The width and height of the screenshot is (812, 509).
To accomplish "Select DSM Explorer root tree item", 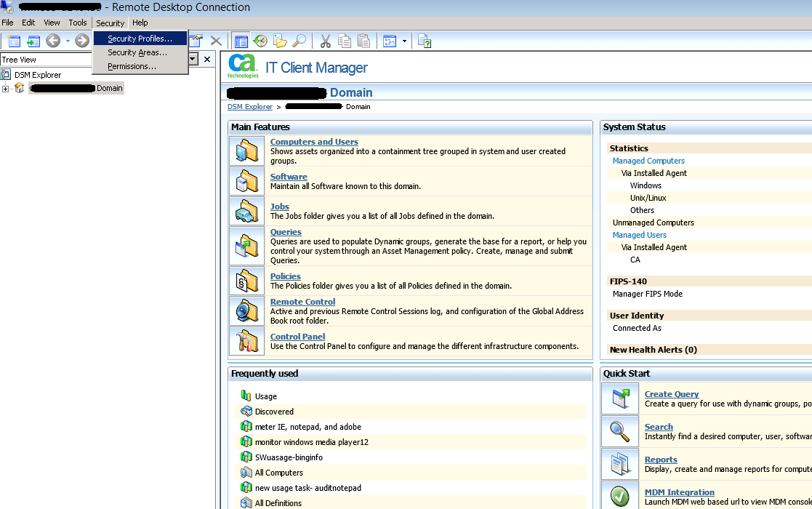I will pyautogui.click(x=37, y=75).
